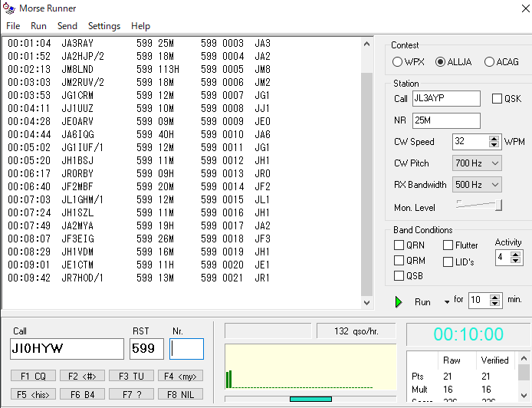Click the Station Call text field

point(446,99)
